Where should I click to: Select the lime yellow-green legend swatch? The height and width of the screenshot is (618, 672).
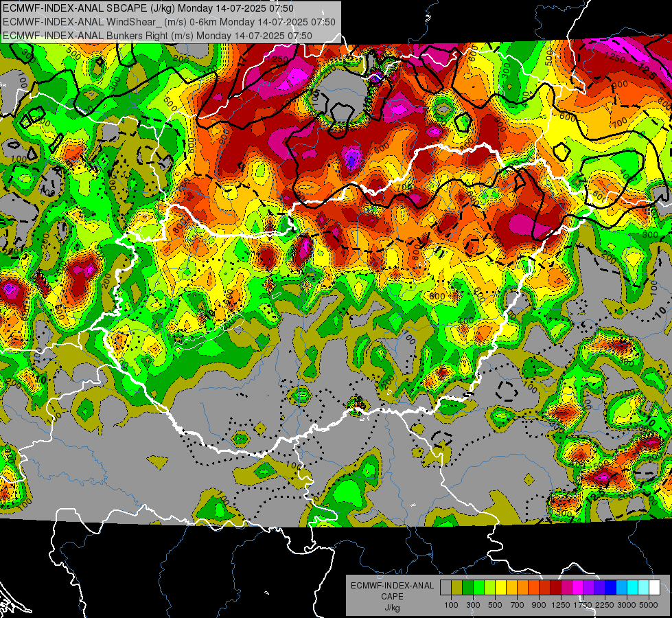489,588
